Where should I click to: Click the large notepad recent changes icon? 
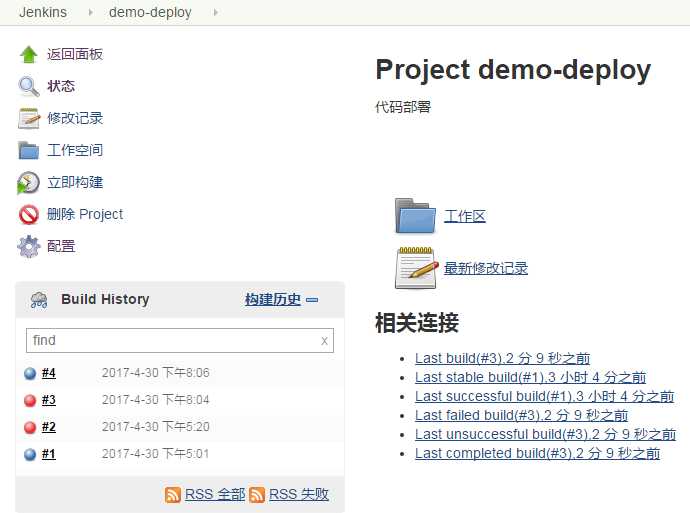417,267
